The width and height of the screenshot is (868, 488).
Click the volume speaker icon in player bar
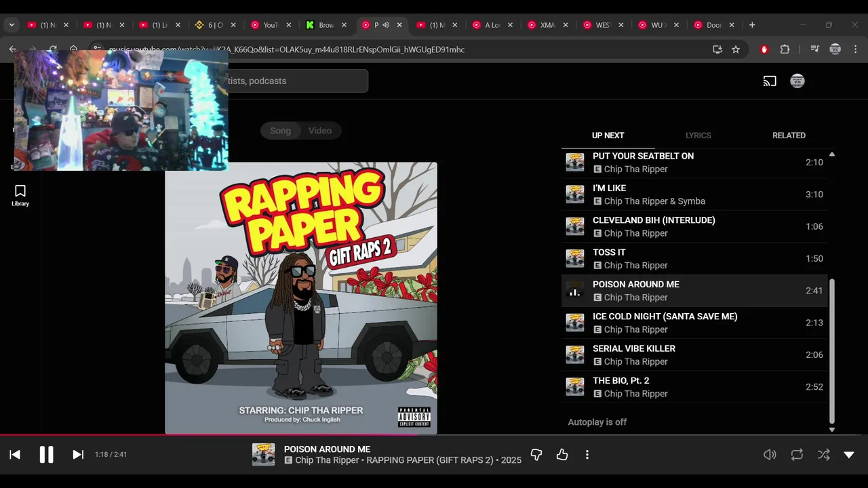coord(770,455)
